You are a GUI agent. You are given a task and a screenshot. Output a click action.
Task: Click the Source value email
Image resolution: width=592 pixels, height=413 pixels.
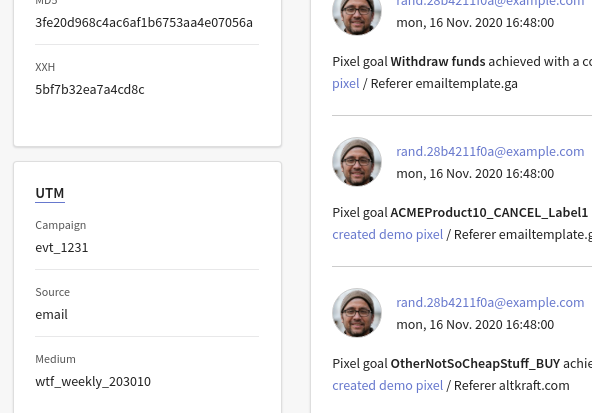click(51, 314)
